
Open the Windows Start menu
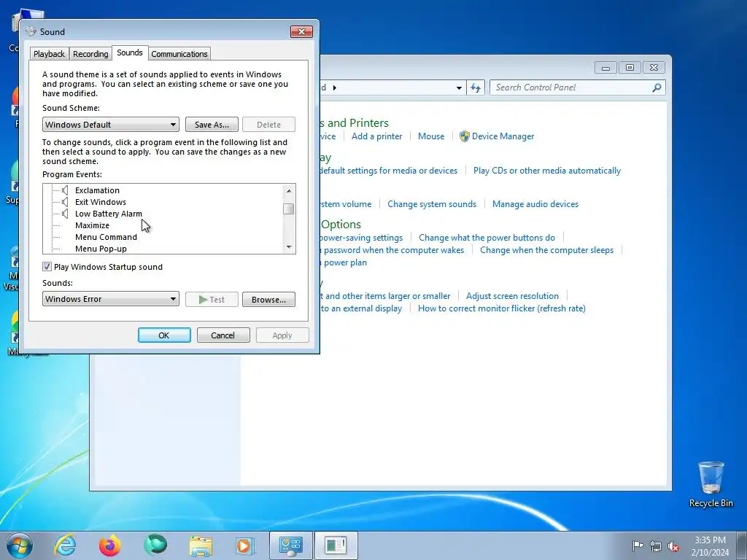pos(20,545)
